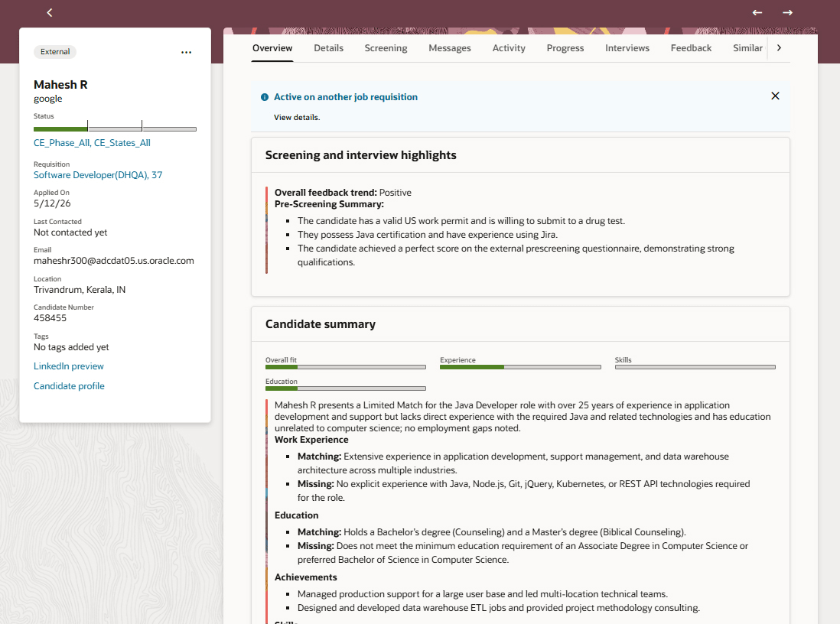Screen dimensions: 840x624
Task: Click the No tags added yet text
Action: pos(71,347)
